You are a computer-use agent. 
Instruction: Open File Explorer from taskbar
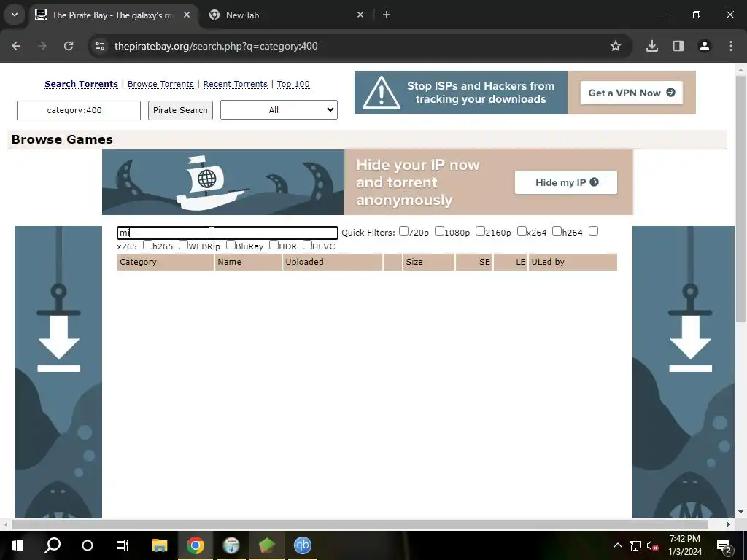tap(160, 545)
